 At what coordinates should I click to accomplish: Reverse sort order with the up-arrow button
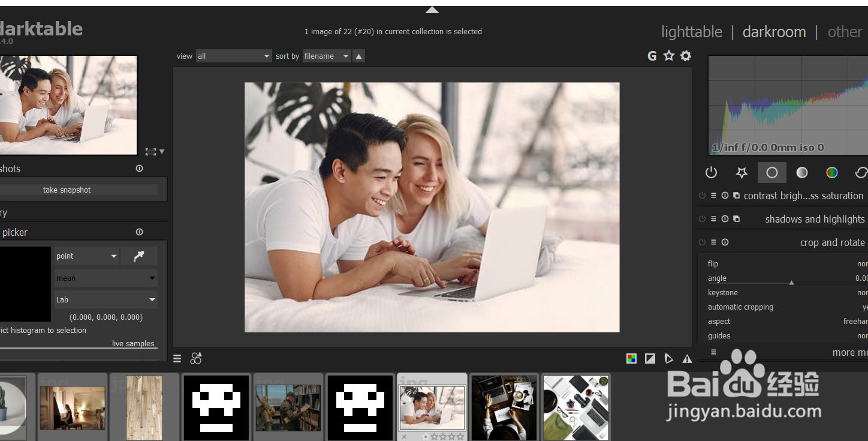tap(358, 56)
